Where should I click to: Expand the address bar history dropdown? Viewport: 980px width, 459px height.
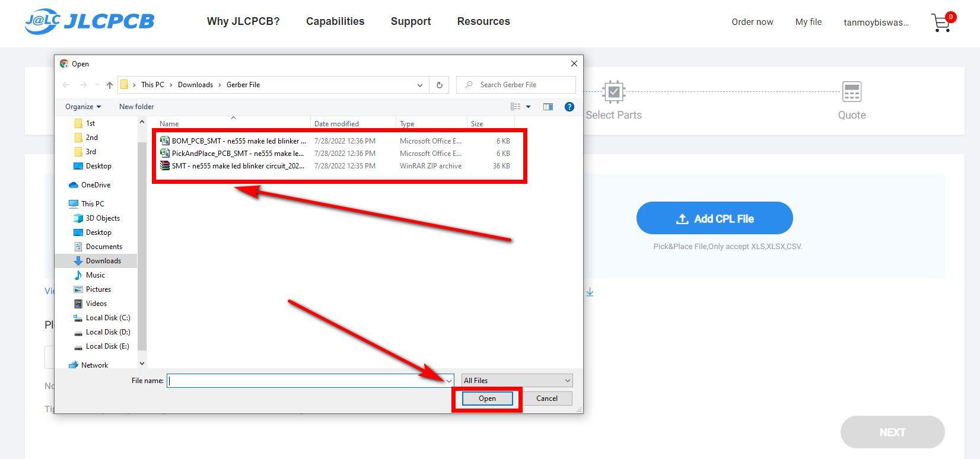tap(420, 85)
